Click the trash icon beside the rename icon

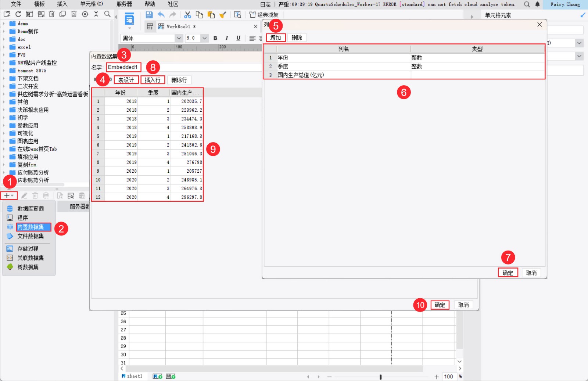pyautogui.click(x=52, y=14)
